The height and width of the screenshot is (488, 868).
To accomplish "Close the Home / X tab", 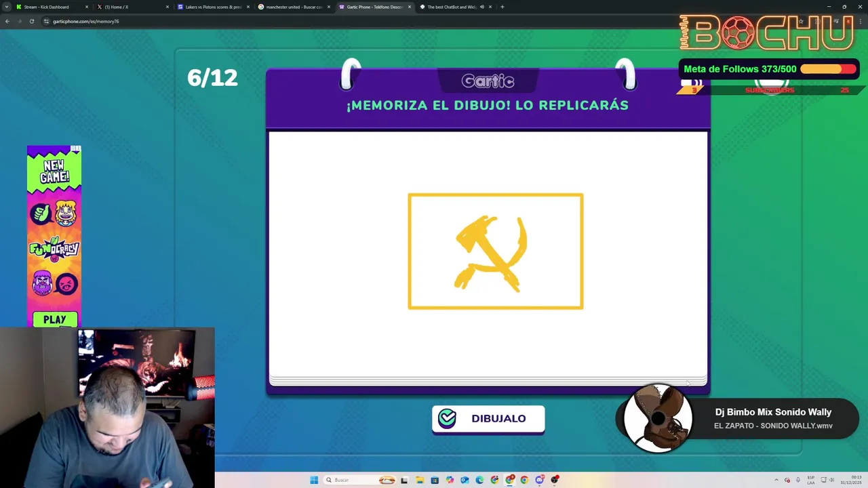I will 167,7.
